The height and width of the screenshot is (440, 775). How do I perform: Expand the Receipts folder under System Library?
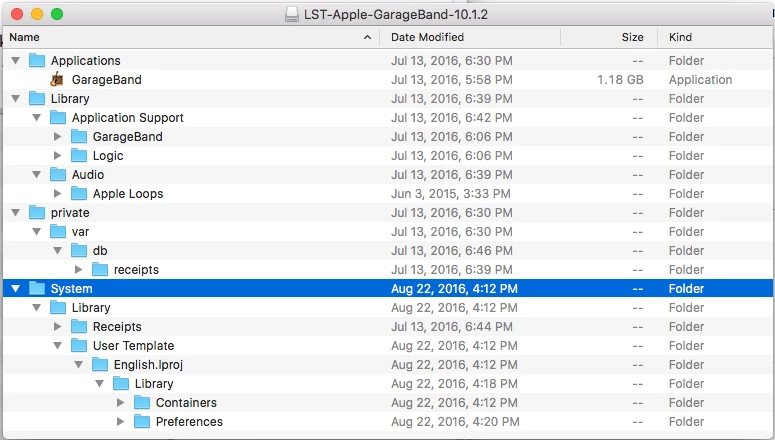tap(57, 326)
